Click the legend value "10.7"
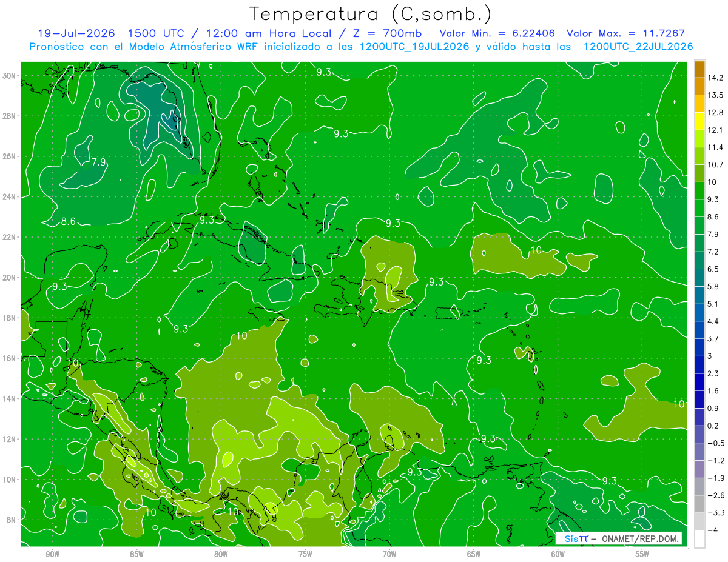This screenshot has height=562, width=728. tap(716, 165)
